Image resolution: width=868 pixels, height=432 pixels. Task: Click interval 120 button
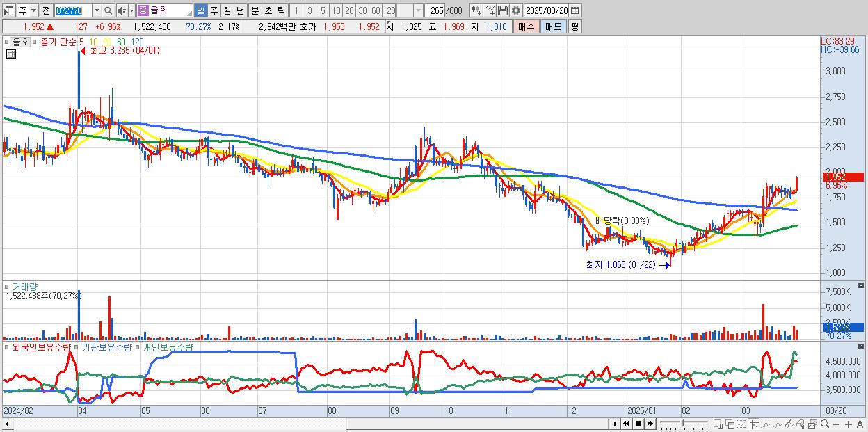[x=389, y=10]
